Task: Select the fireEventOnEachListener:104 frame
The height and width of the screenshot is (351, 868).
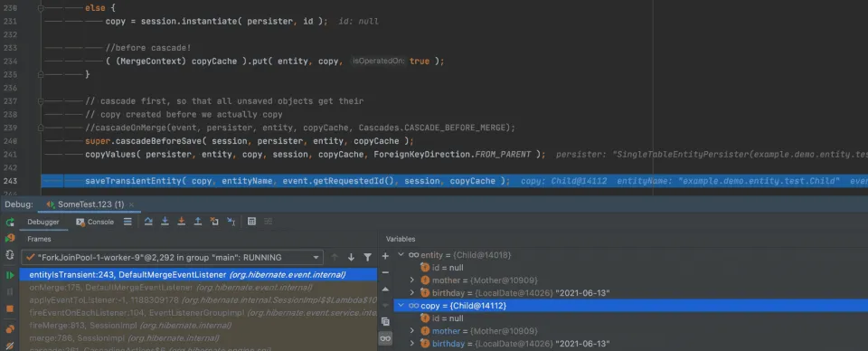Action: click(x=198, y=313)
